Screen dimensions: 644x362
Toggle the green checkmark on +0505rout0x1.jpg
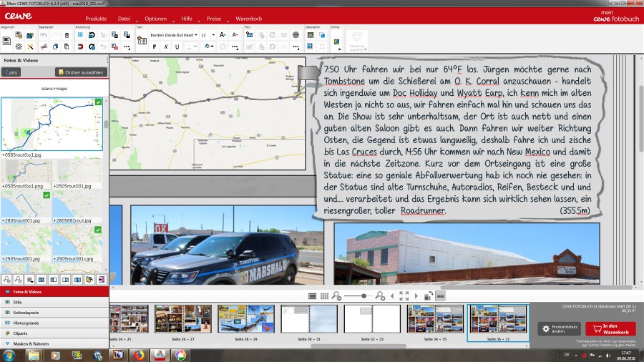pos(98,102)
